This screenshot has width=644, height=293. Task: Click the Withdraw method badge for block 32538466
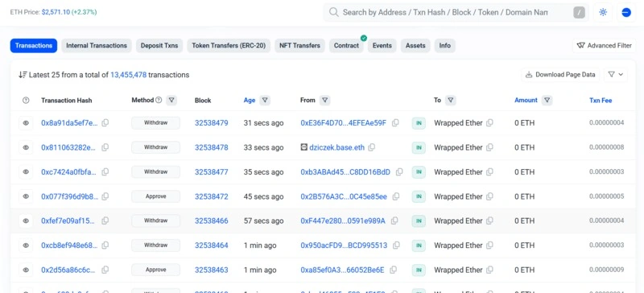155,221
